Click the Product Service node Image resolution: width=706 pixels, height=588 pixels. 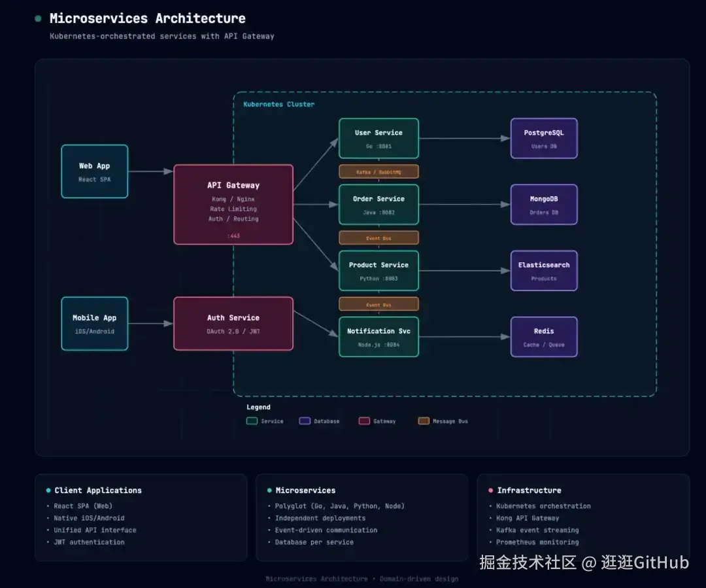coord(378,271)
